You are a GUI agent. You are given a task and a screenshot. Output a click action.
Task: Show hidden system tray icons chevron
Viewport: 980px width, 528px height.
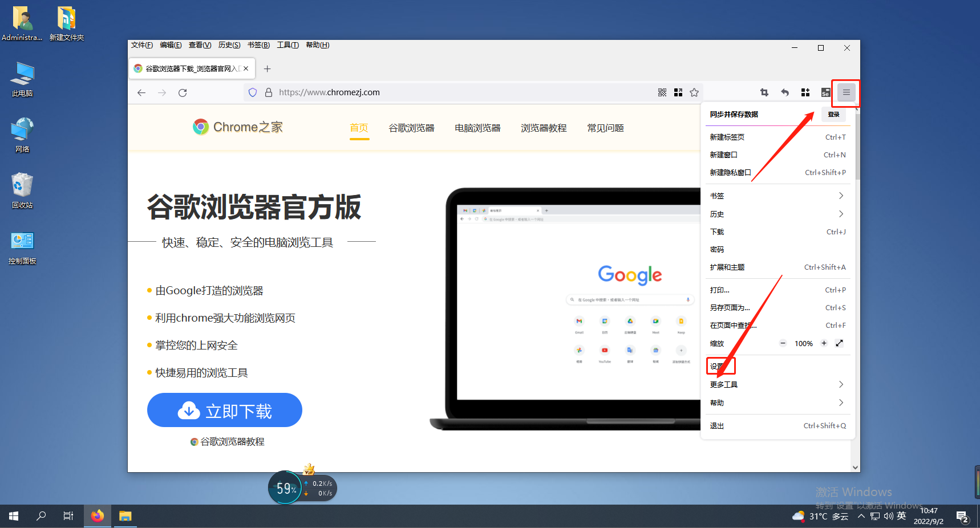(861, 517)
